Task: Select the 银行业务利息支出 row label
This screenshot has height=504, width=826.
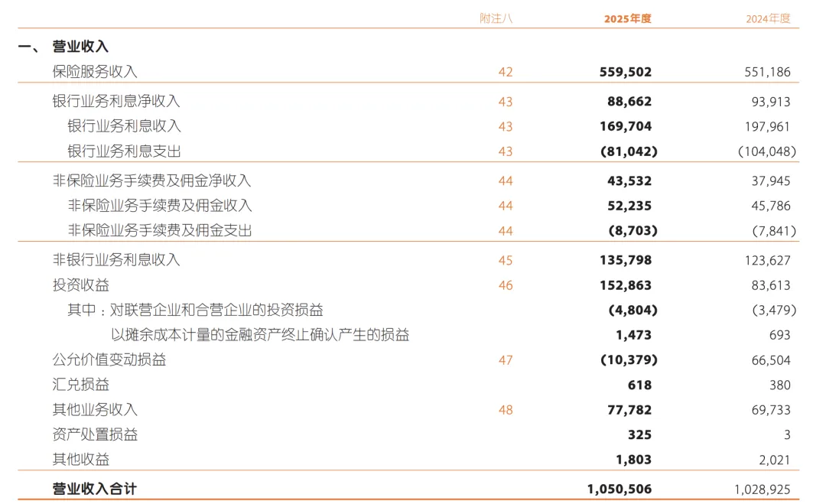Action: (x=125, y=151)
